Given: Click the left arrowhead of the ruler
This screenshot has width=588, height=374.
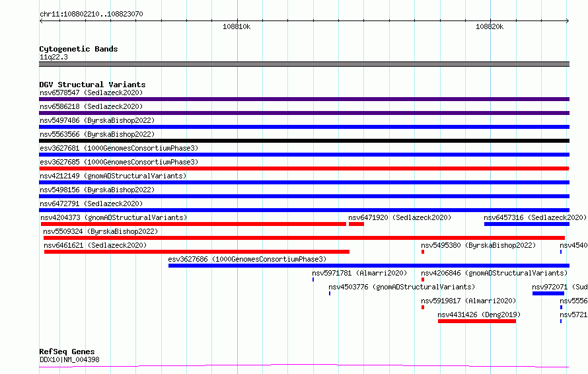Looking at the screenshot, I should tap(41, 21).
